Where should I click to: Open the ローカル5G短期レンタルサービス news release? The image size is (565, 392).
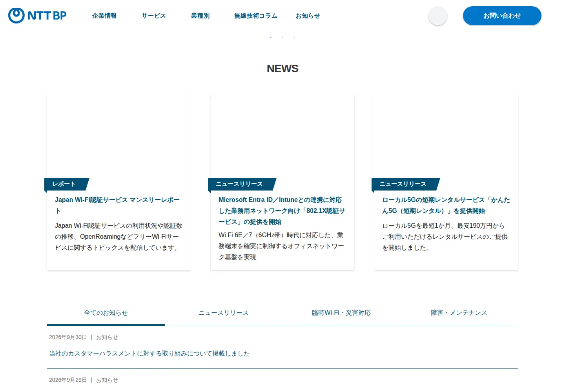pos(446,205)
